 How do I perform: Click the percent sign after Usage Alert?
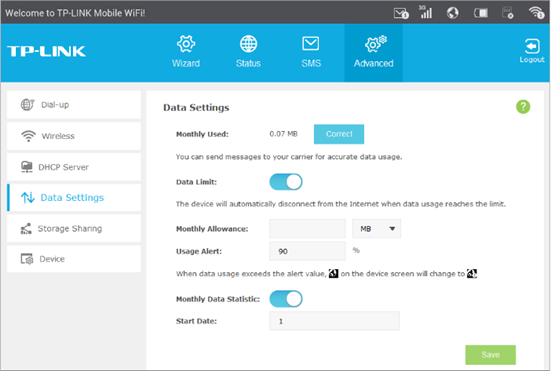click(356, 250)
